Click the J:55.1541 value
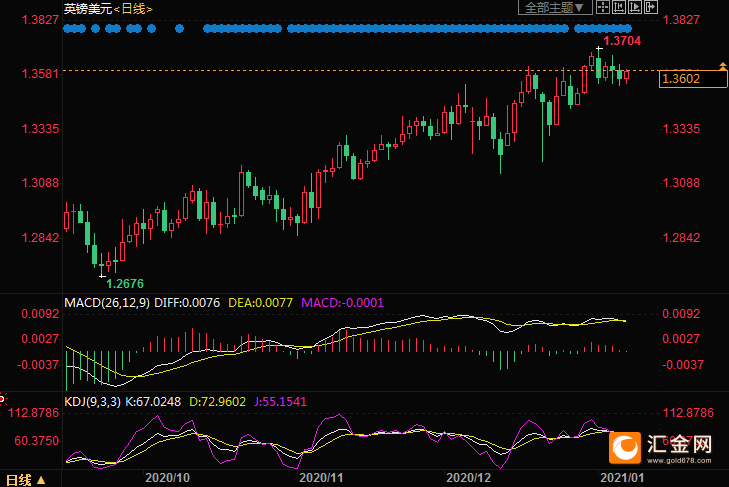 pyautogui.click(x=280, y=402)
